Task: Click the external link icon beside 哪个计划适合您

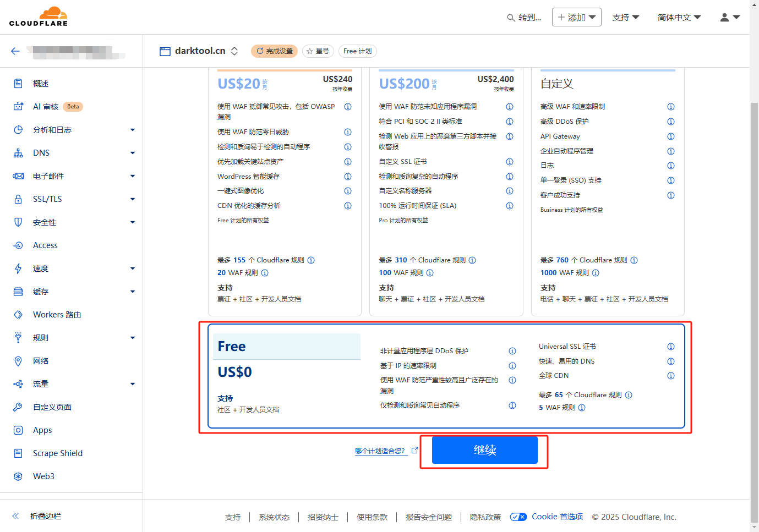Action: (x=415, y=450)
